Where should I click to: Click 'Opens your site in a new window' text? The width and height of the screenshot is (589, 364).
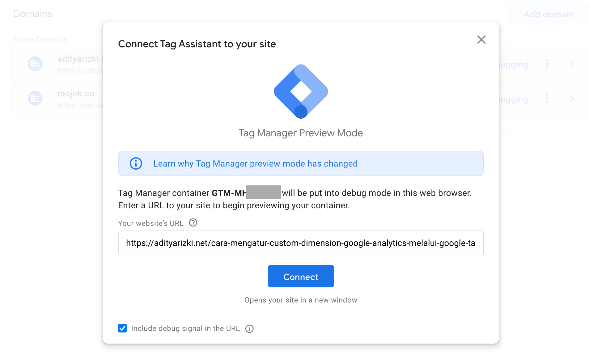coord(301,300)
